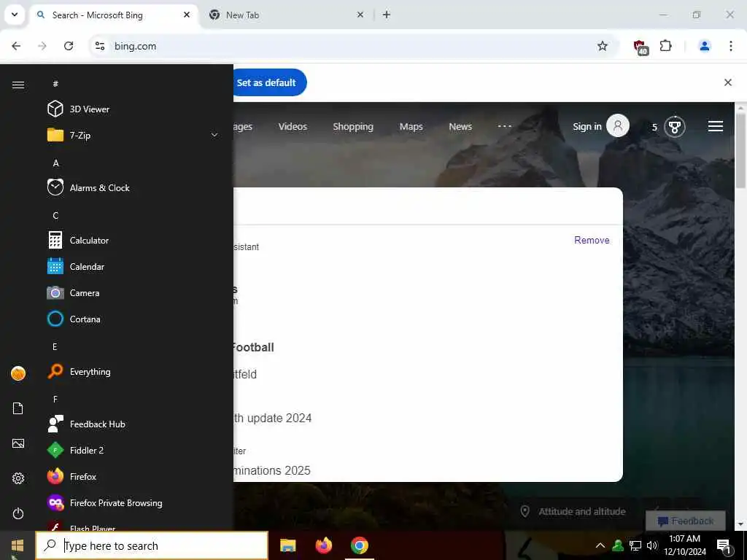Open Firefox from the taskbar
Viewport: 747px width, 560px height.
point(324,545)
